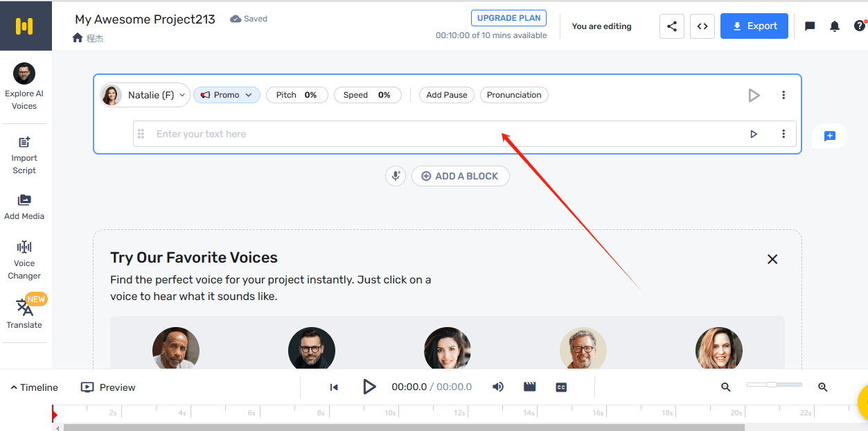
Task: Expand the Promo style dropdown
Action: [227, 95]
